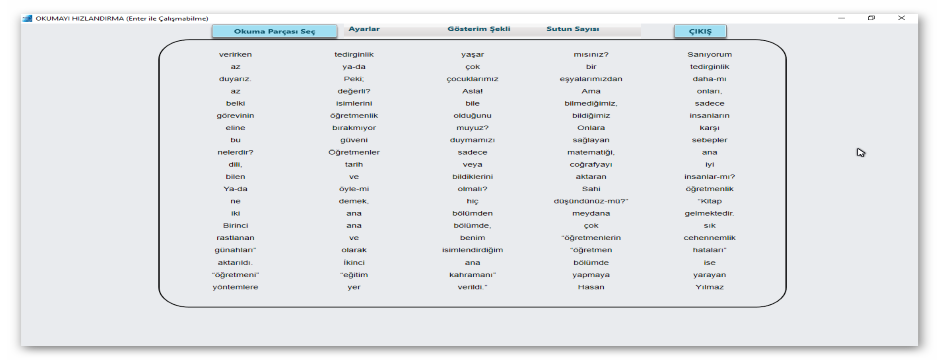Click the word "belki"
The image size is (940, 360).
(236, 104)
